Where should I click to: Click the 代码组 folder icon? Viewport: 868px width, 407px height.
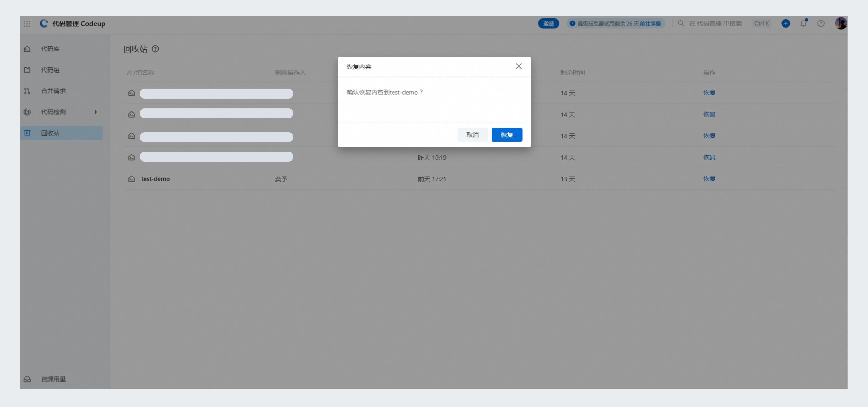coord(27,70)
